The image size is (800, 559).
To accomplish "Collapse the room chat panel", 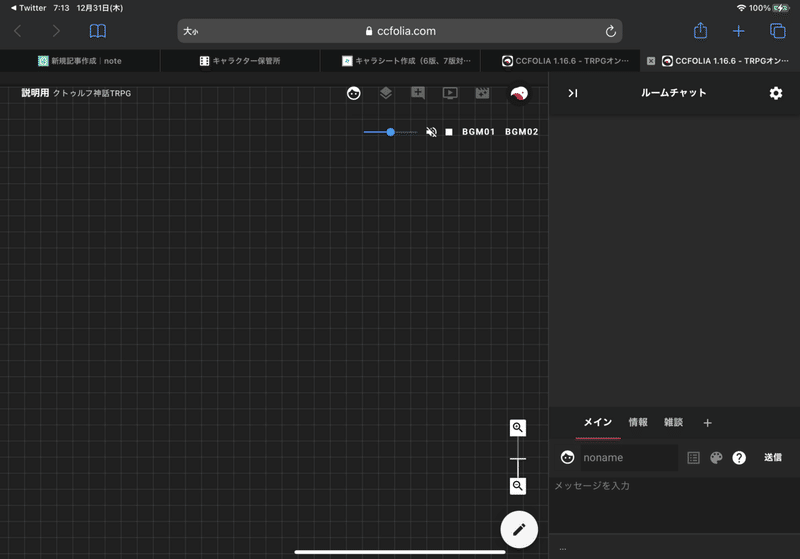I will tap(573, 93).
